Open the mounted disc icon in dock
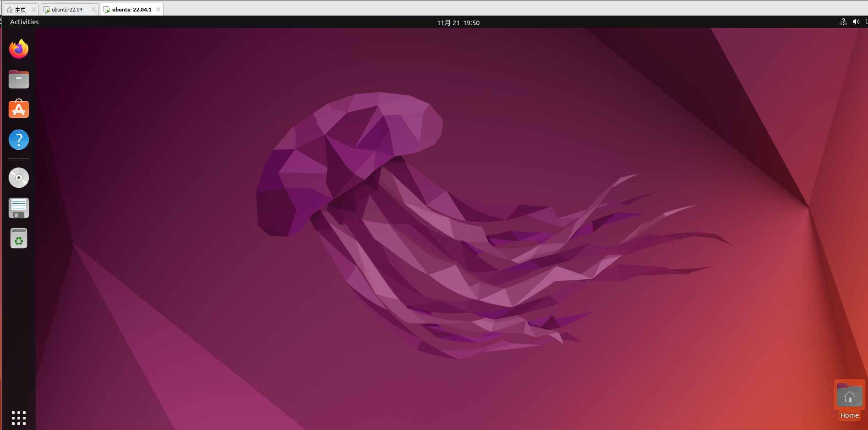 19,178
